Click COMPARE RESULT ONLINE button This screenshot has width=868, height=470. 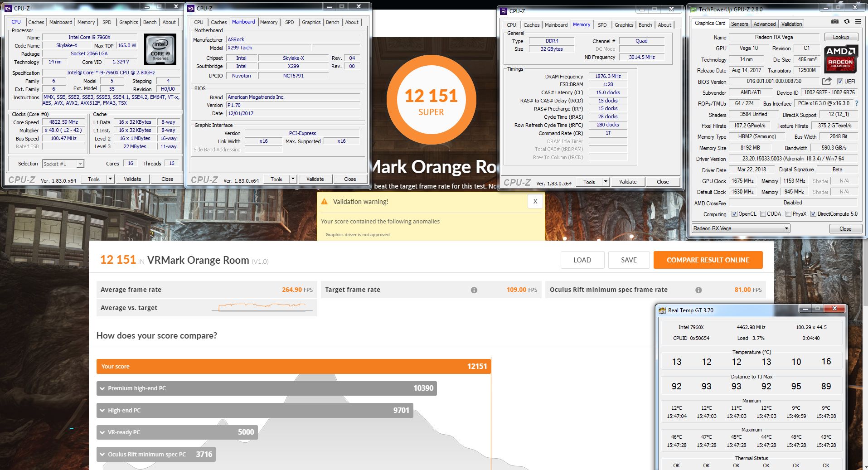pos(708,260)
